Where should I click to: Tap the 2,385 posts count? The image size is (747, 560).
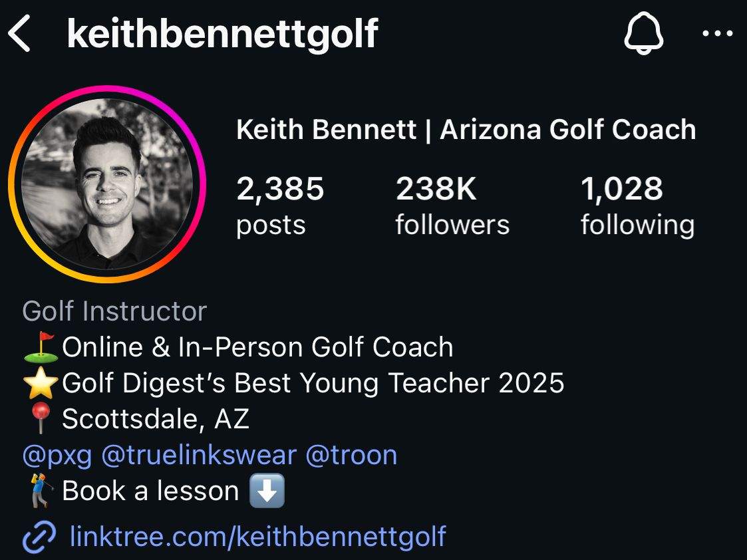280,206
